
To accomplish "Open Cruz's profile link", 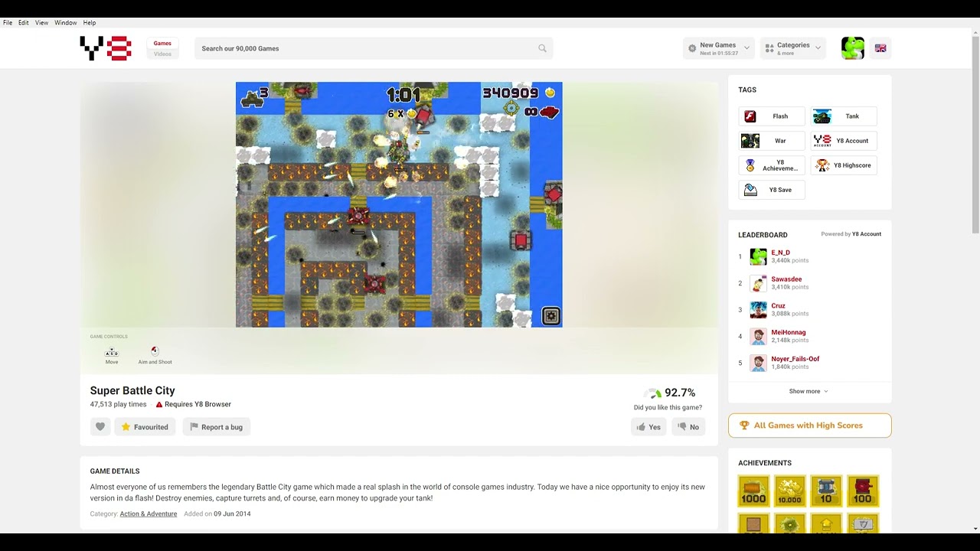I will click(x=778, y=305).
